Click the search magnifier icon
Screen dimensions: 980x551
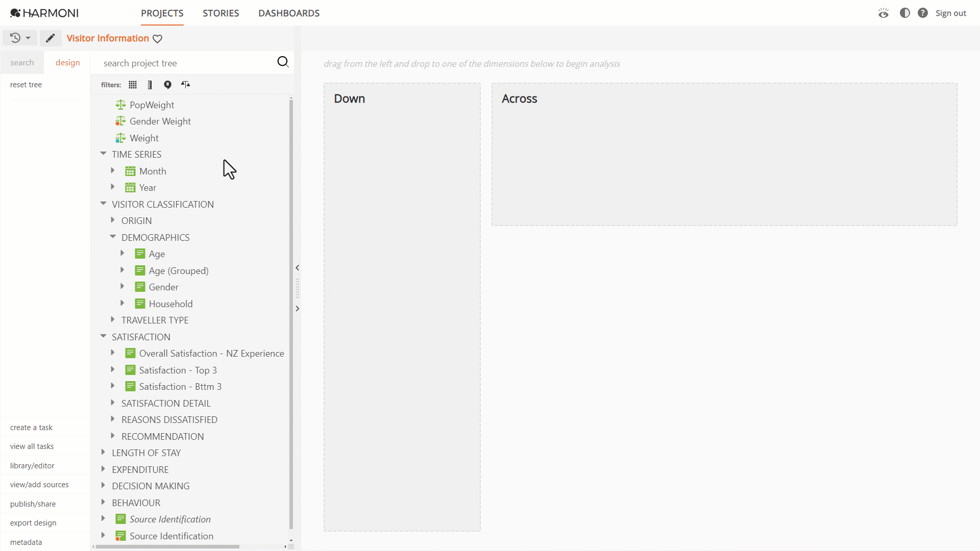pyautogui.click(x=283, y=62)
